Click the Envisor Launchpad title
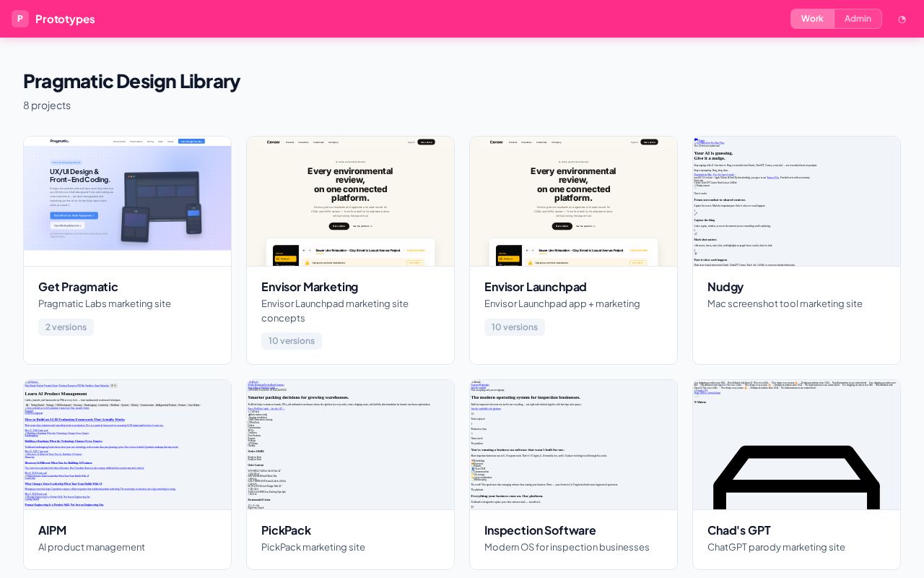This screenshot has height=578, width=924. click(x=536, y=287)
